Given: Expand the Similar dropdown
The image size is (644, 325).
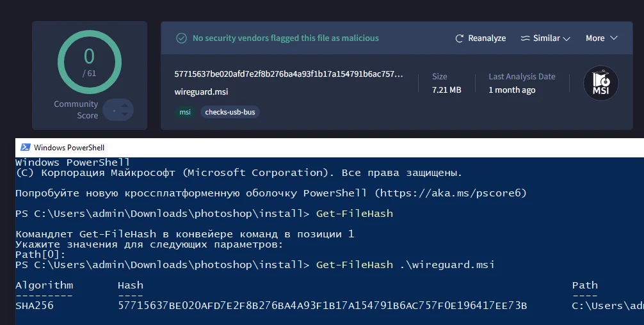Looking at the screenshot, I should tap(545, 38).
